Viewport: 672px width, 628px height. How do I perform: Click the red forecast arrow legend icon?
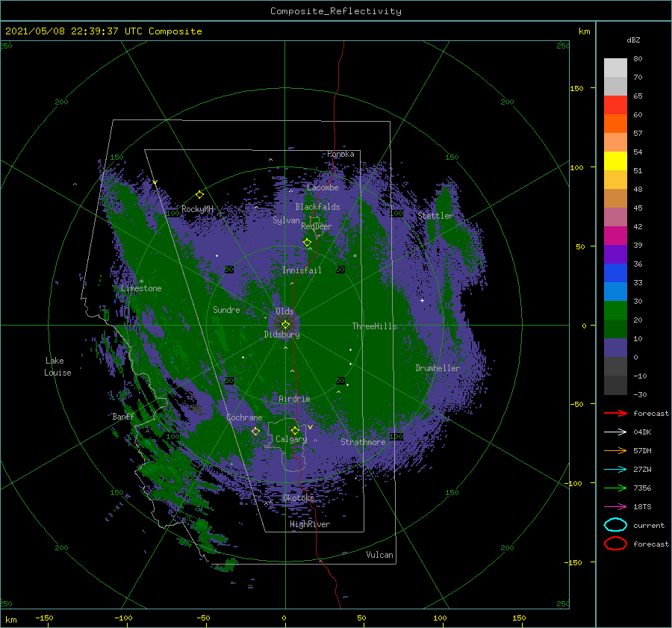[x=615, y=413]
